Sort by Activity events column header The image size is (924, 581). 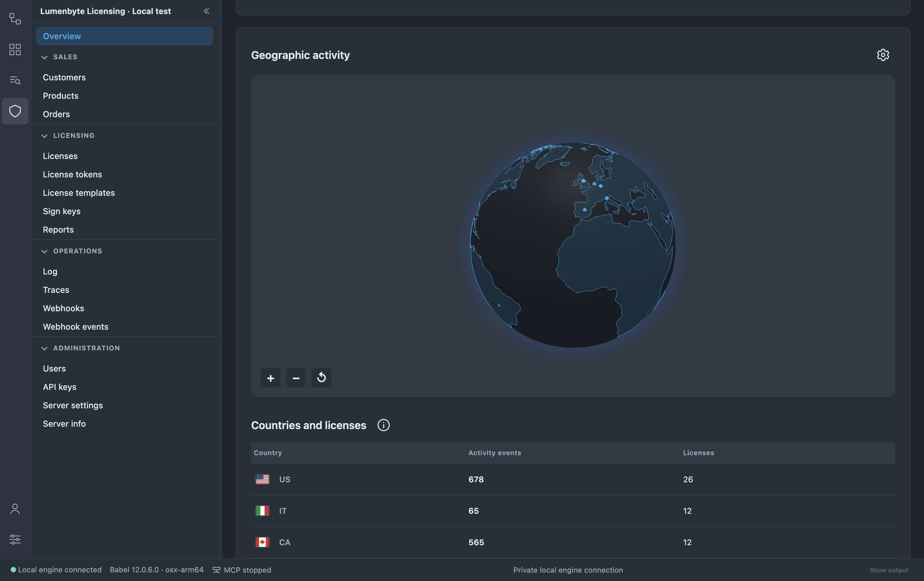click(494, 453)
